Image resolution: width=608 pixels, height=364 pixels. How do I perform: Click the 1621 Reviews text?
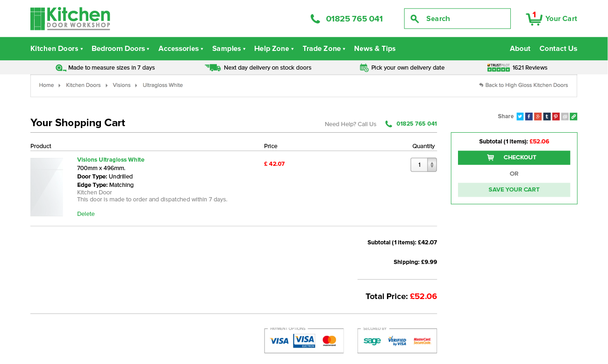click(x=530, y=68)
